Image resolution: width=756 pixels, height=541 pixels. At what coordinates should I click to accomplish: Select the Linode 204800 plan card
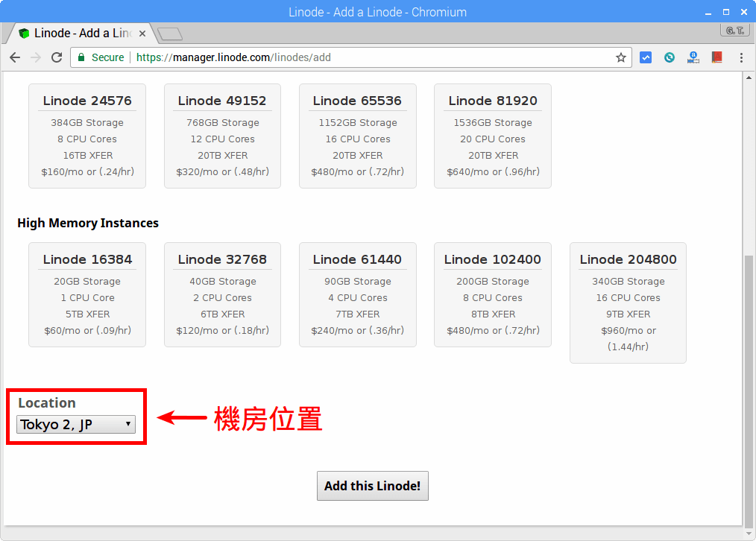[x=628, y=302]
